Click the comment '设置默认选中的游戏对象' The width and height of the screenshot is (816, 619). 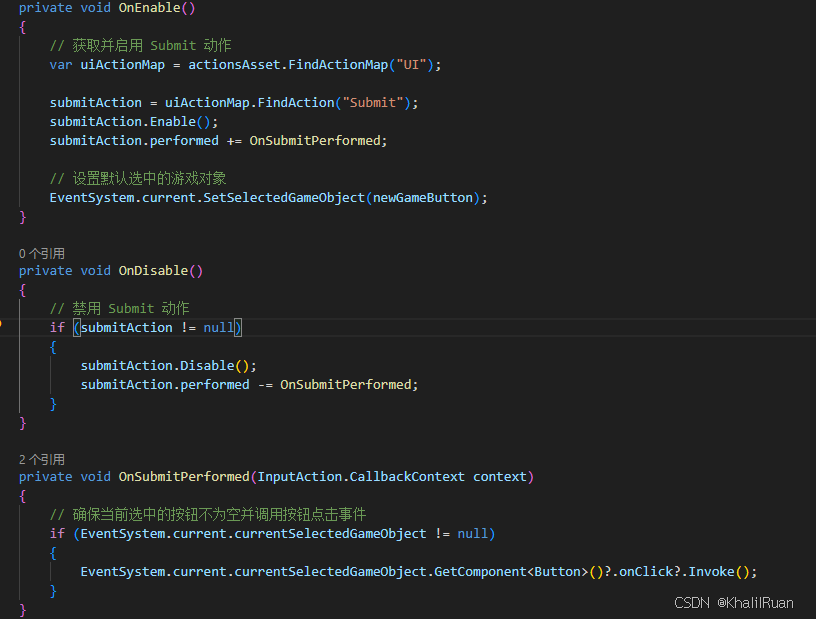(138, 179)
